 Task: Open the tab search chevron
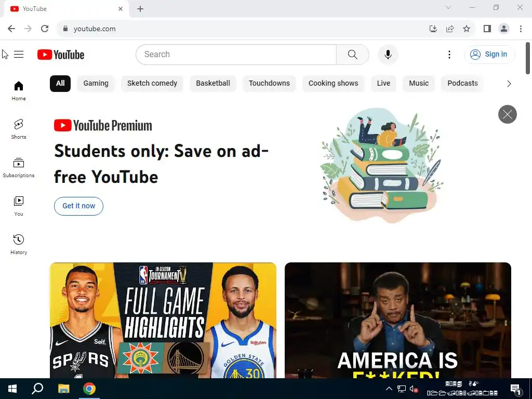[x=448, y=7]
